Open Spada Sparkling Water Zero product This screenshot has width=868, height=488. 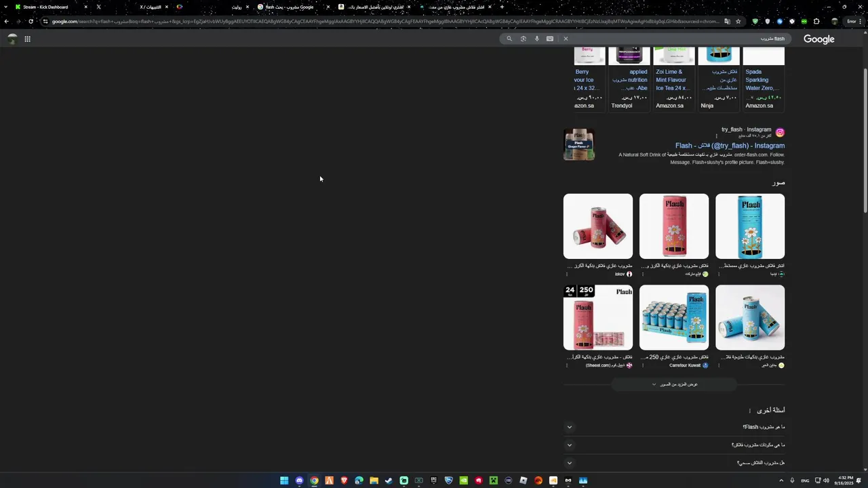click(x=764, y=79)
